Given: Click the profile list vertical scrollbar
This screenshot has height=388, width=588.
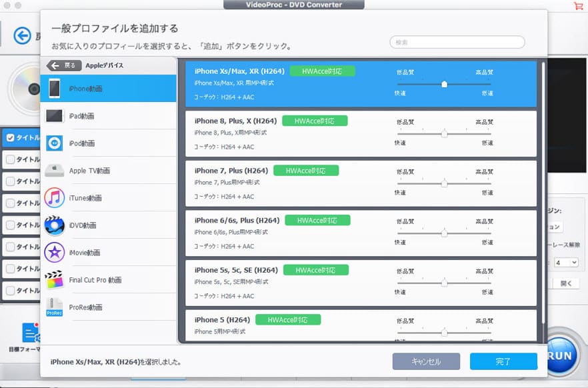Looking at the screenshot, I should click(x=543, y=193).
